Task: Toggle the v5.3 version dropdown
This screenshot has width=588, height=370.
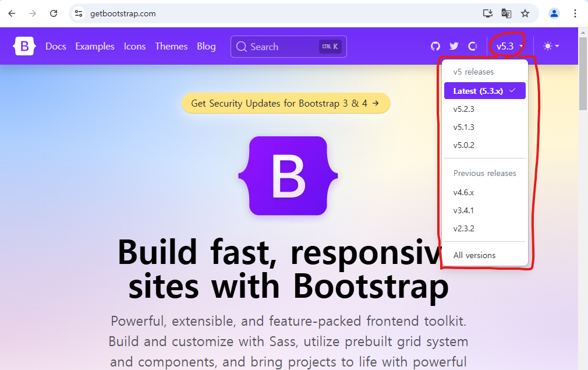Action: coord(509,46)
